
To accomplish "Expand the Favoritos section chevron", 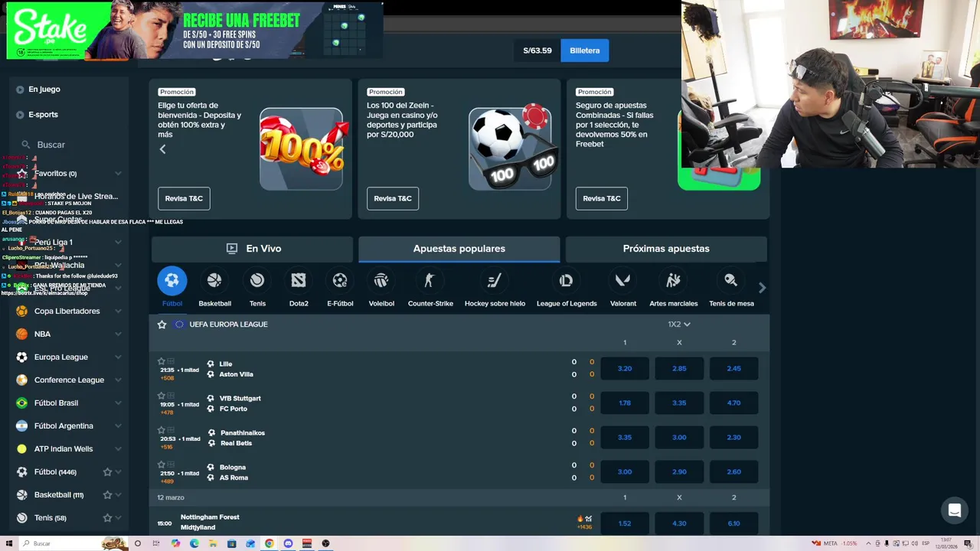I will tap(118, 174).
